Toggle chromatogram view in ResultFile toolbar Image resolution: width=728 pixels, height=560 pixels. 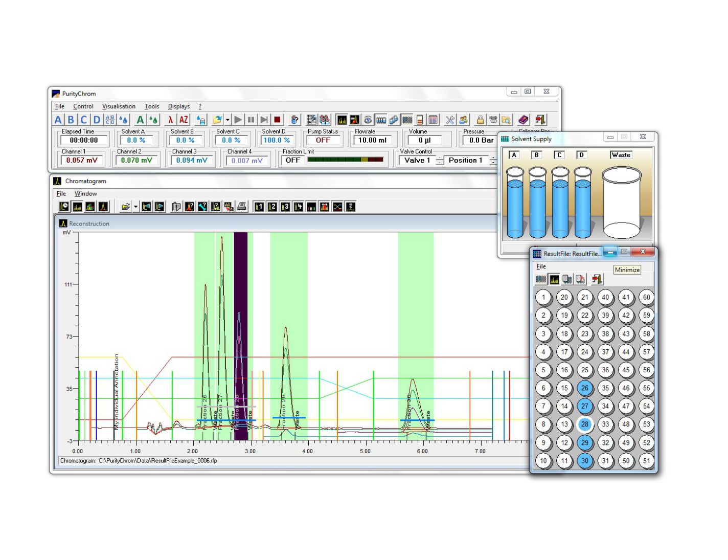[554, 279]
